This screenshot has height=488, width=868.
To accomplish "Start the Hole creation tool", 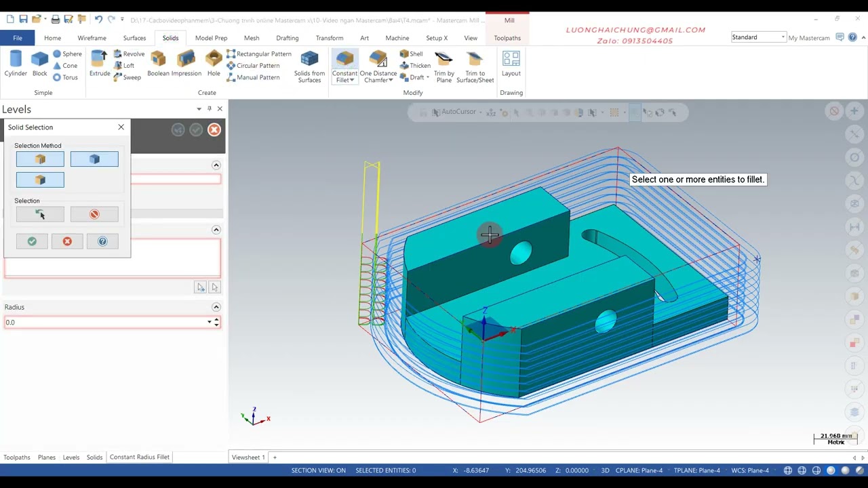I will coord(214,64).
